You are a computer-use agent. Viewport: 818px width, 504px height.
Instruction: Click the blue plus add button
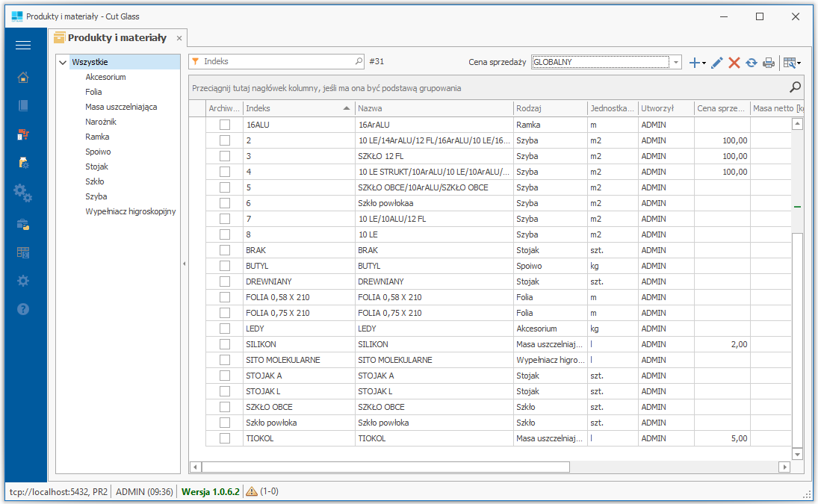pos(694,63)
